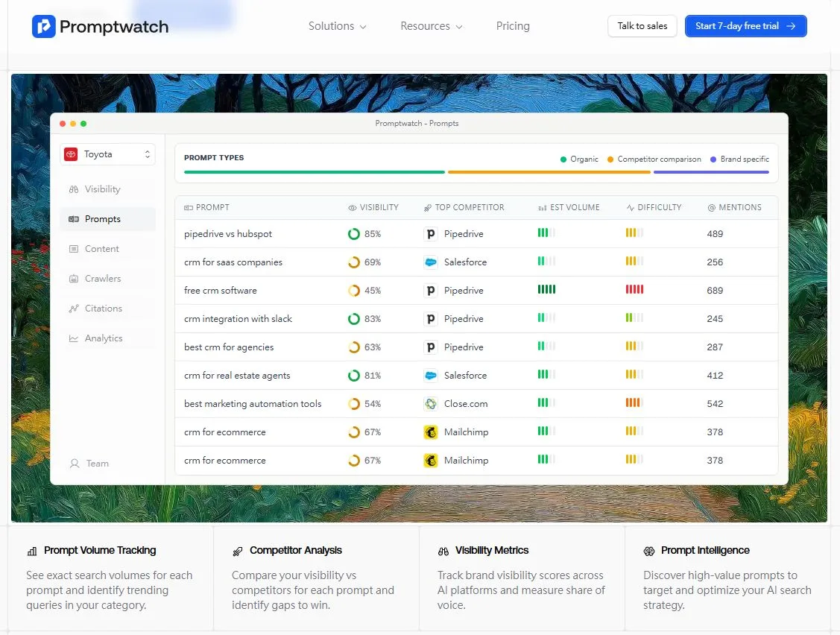This screenshot has width=840, height=635.
Task: Click the Salesforce logo in second row
Action: (430, 262)
